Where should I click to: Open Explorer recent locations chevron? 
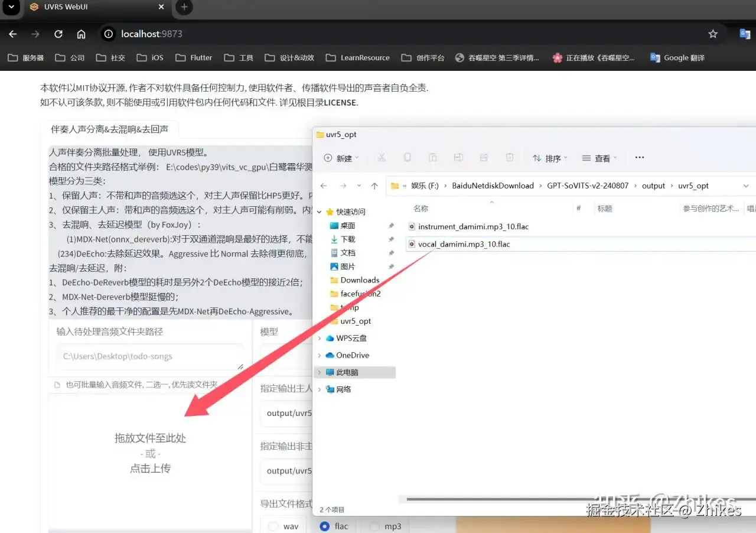[x=359, y=186]
